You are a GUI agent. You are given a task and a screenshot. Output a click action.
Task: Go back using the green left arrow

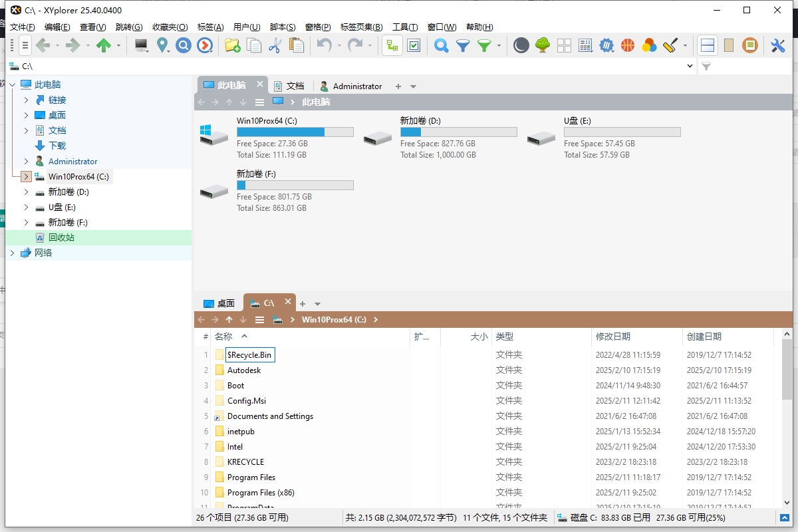(43, 45)
